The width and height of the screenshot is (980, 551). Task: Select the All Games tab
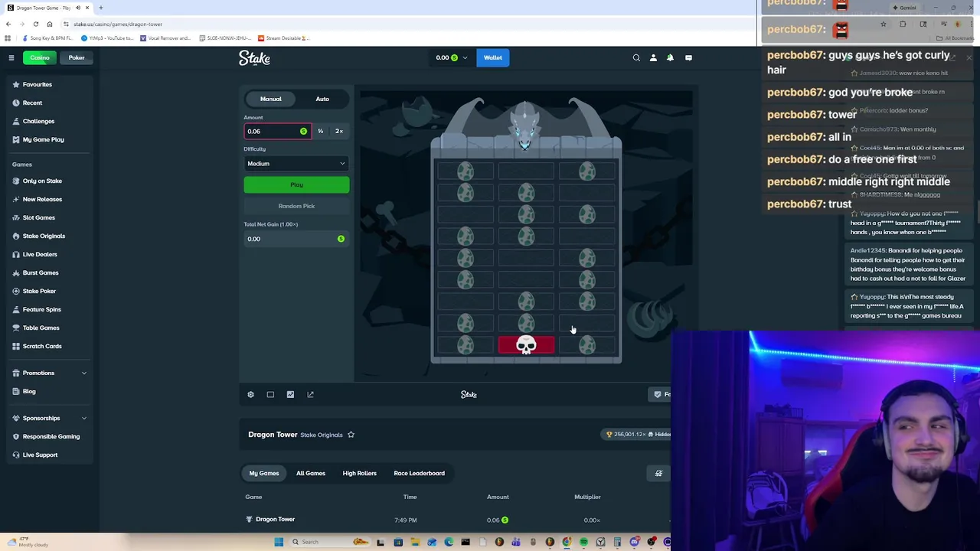point(311,473)
